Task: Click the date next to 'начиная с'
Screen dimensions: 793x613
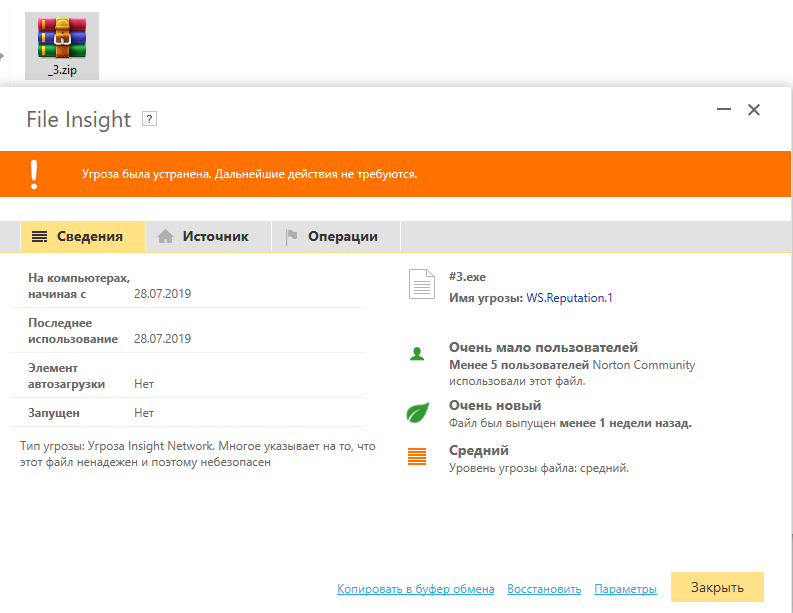Action: click(x=162, y=294)
